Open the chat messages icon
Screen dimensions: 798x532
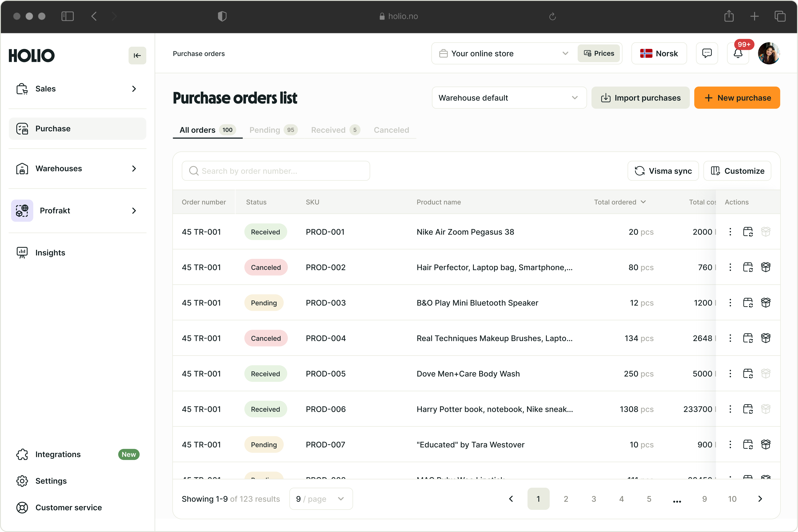tap(707, 53)
